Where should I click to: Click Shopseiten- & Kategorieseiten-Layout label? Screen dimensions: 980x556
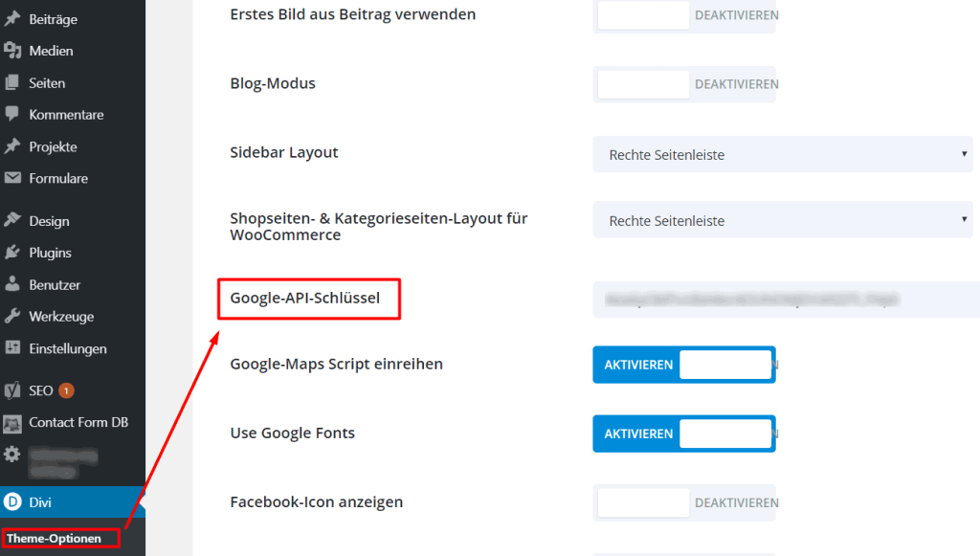(379, 227)
